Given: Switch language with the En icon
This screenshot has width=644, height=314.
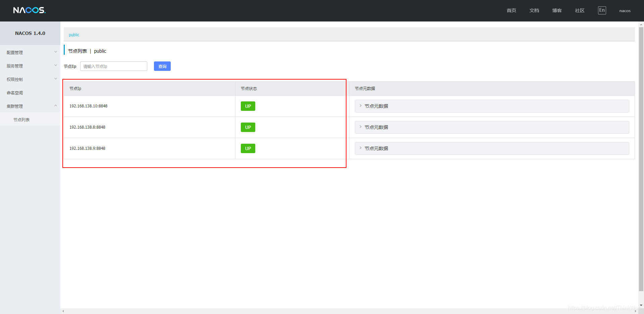Looking at the screenshot, I should [x=602, y=10].
